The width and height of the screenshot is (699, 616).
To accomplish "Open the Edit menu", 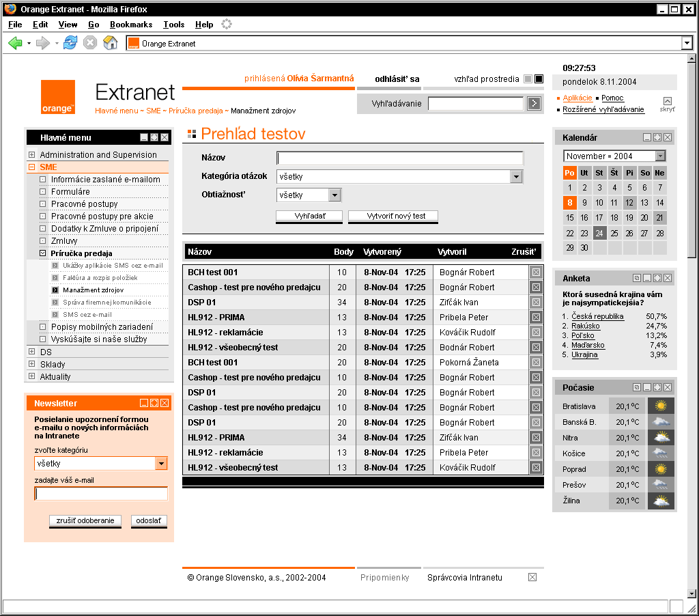I will [x=40, y=25].
